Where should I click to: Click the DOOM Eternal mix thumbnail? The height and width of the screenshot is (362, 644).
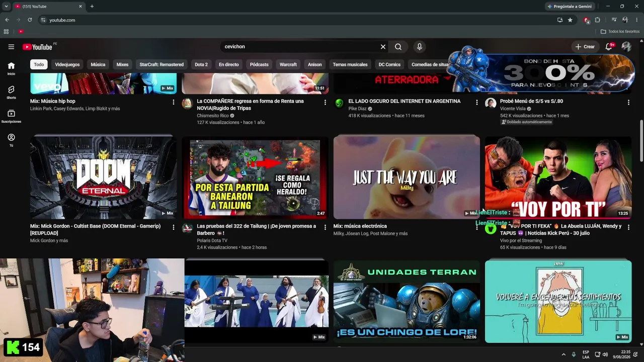[104, 177]
